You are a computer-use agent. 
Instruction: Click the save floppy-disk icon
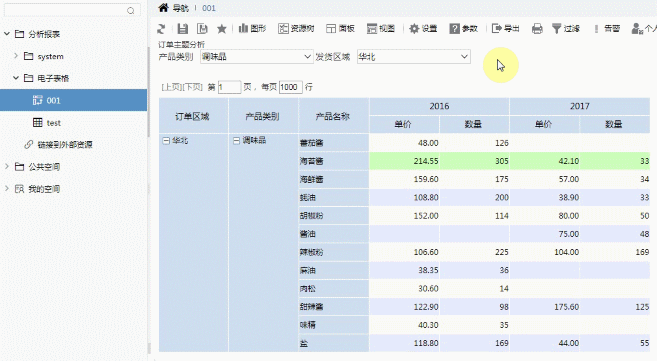click(x=183, y=29)
